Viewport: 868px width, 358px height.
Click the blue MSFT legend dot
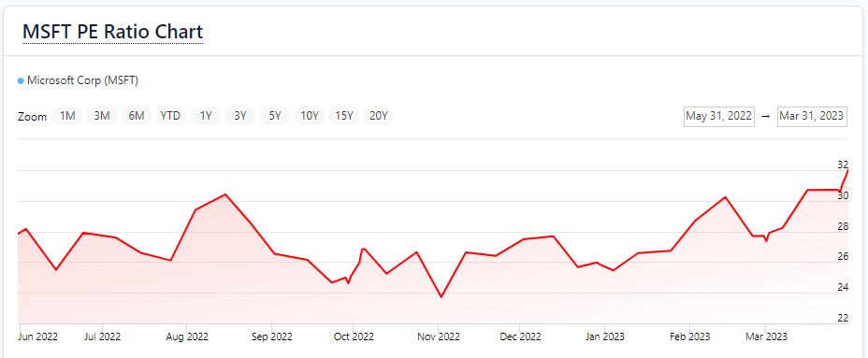coord(21,81)
